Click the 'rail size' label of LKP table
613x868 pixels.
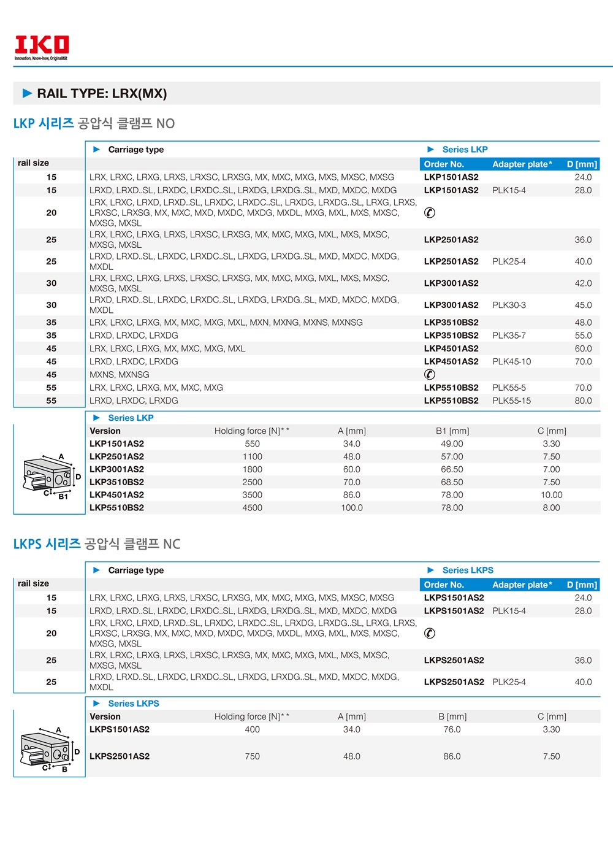pos(33,163)
